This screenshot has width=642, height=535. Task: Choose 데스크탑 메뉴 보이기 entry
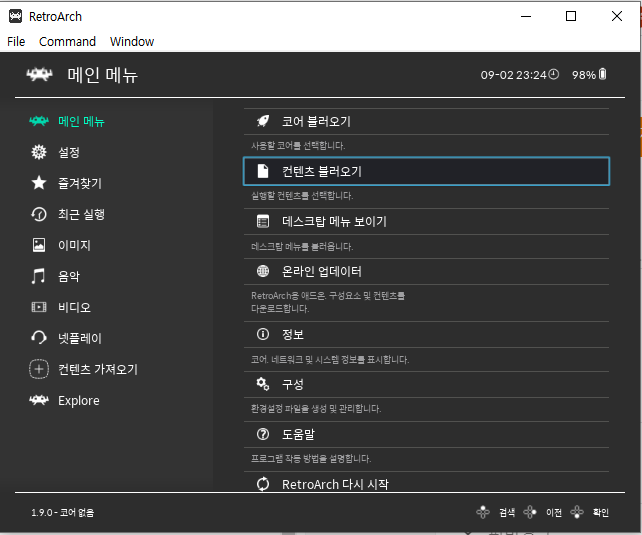point(426,221)
